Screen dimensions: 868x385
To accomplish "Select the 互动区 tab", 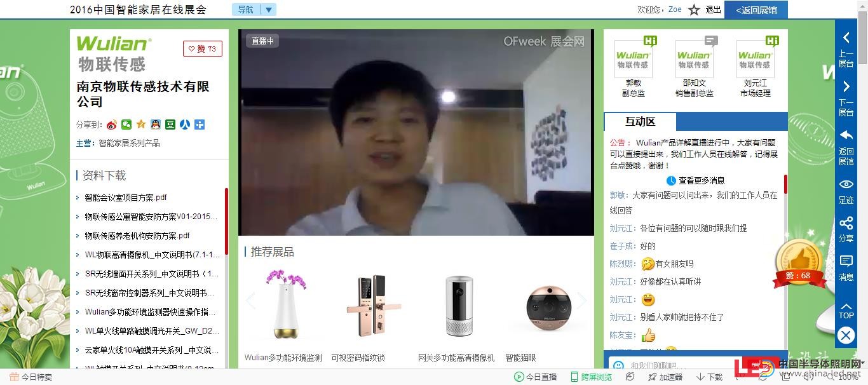I will 640,121.
